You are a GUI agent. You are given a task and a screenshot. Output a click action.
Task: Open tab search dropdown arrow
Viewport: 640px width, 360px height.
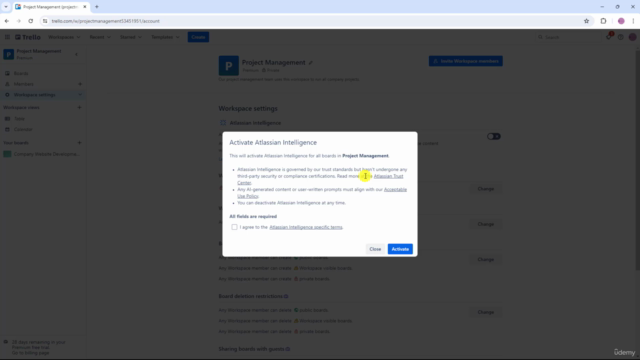(6, 7)
